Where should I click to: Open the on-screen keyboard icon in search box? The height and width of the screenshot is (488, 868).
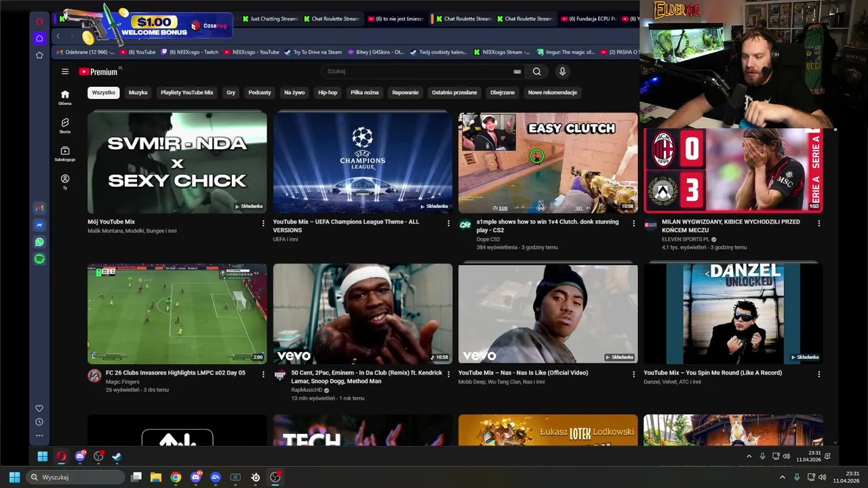517,71
